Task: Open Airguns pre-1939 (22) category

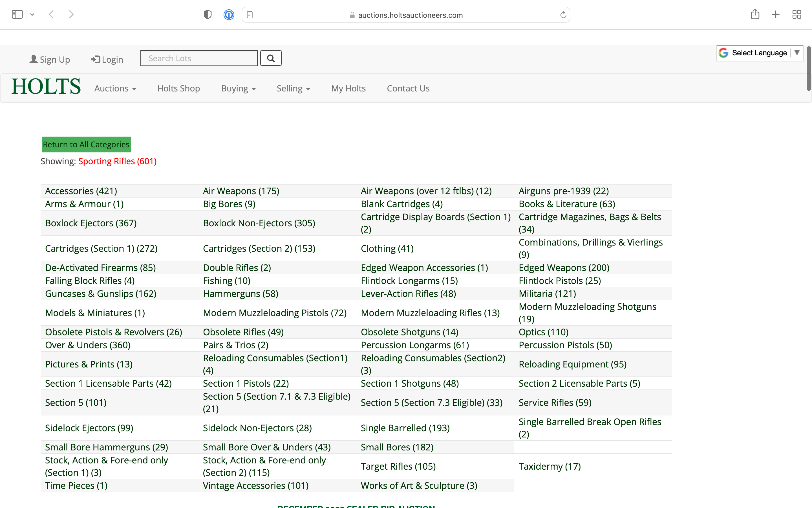Action: point(564,191)
